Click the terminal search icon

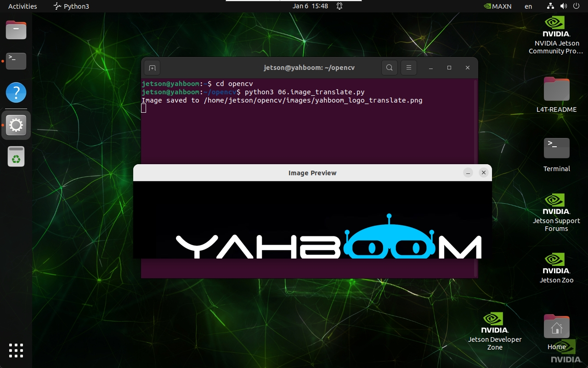389,68
